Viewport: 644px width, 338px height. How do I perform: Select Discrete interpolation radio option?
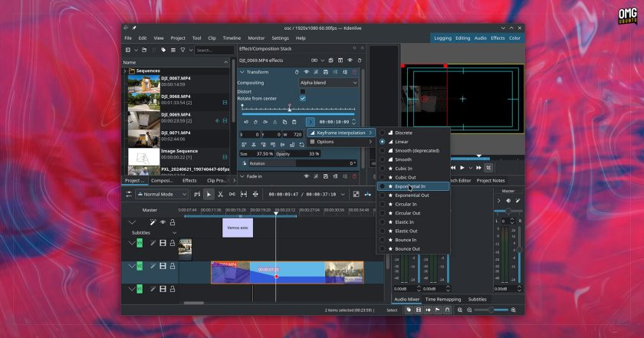382,133
